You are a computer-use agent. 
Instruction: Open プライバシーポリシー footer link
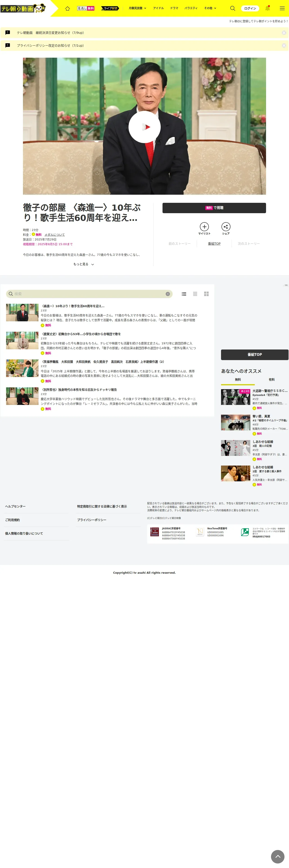pyautogui.click(x=92, y=520)
